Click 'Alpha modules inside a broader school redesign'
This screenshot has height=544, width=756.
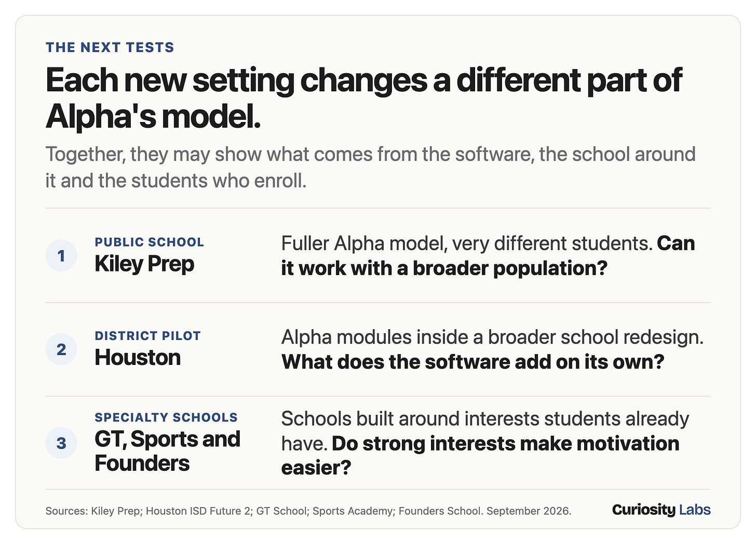point(492,337)
